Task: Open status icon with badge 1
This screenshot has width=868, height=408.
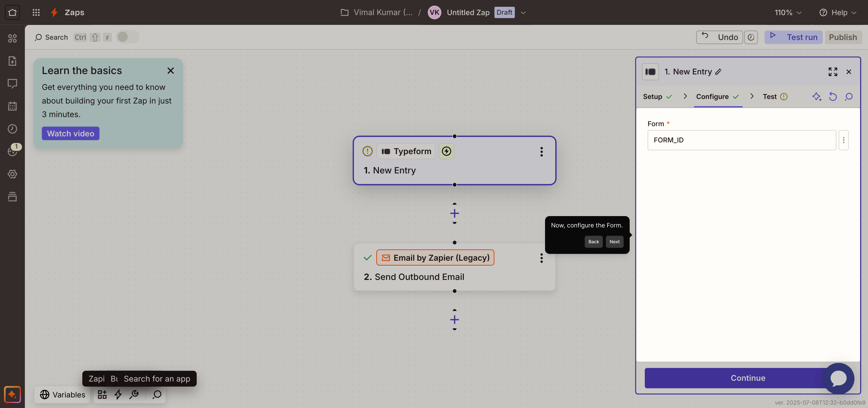Action: (x=13, y=151)
